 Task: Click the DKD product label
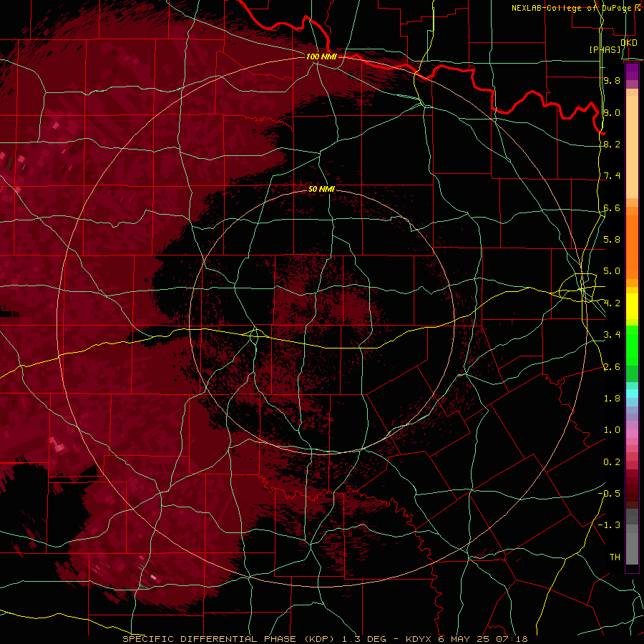[x=629, y=43]
